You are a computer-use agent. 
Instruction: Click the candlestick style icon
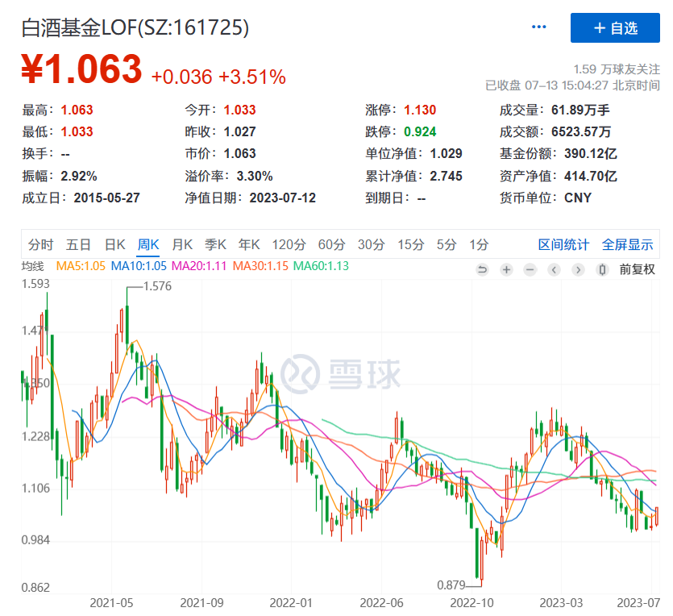602,269
